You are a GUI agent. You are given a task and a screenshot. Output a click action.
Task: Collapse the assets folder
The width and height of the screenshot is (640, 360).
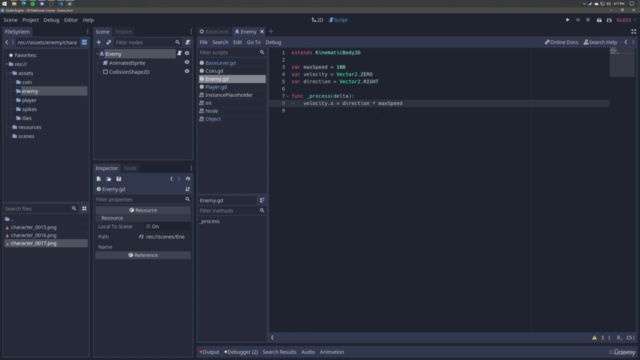pyautogui.click(x=10, y=73)
